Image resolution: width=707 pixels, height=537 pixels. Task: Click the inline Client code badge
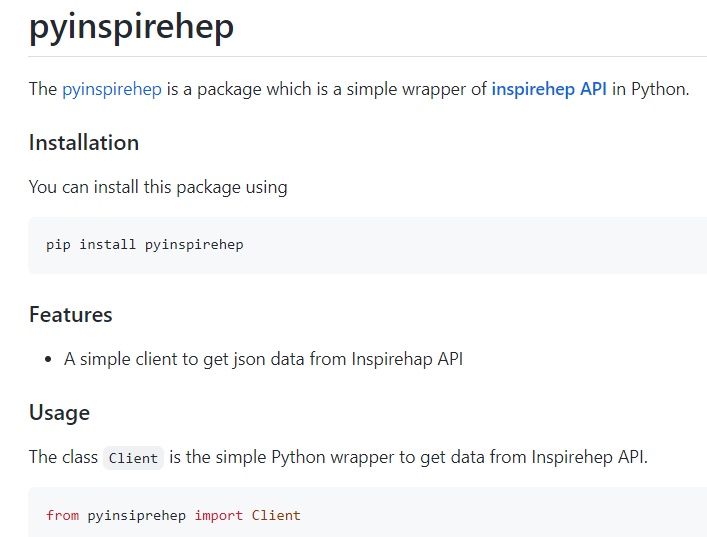[x=133, y=458]
